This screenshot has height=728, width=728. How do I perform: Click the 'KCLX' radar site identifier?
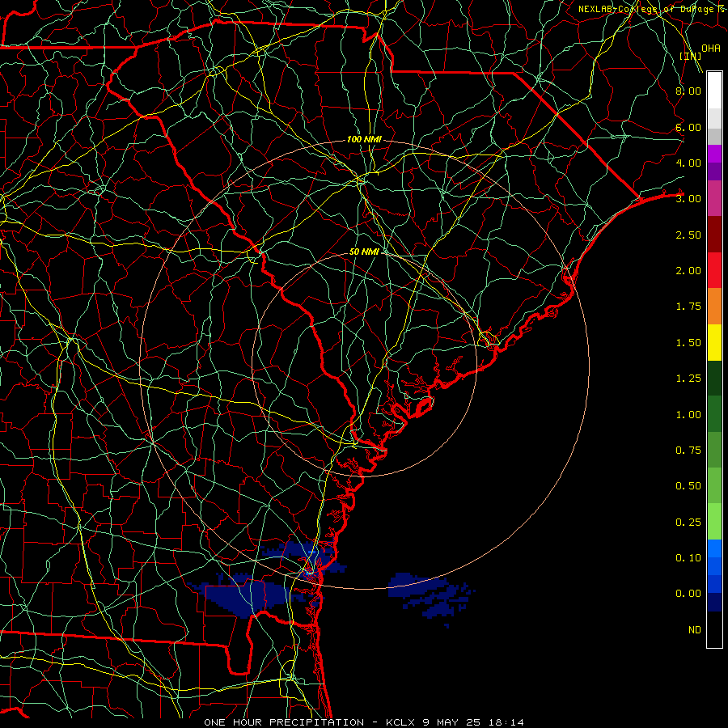pos(400,722)
